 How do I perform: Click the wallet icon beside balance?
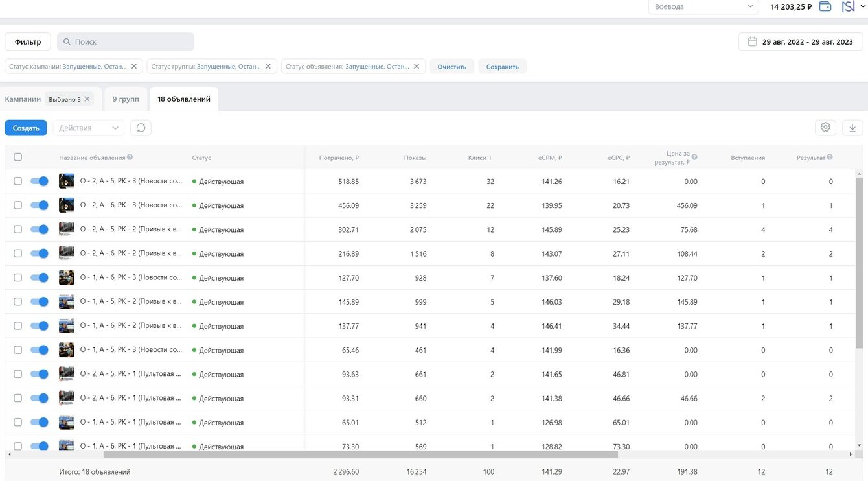pos(825,6)
